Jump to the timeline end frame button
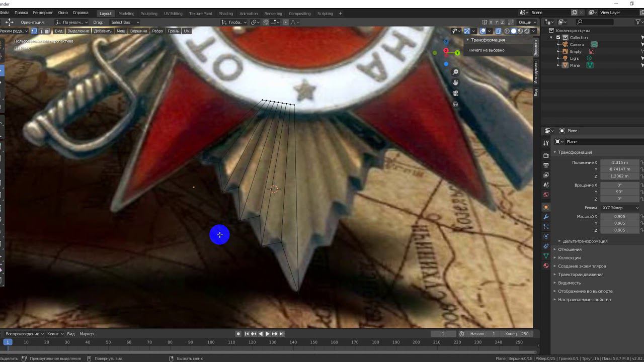Screen dimensions: 644x362 282,334
